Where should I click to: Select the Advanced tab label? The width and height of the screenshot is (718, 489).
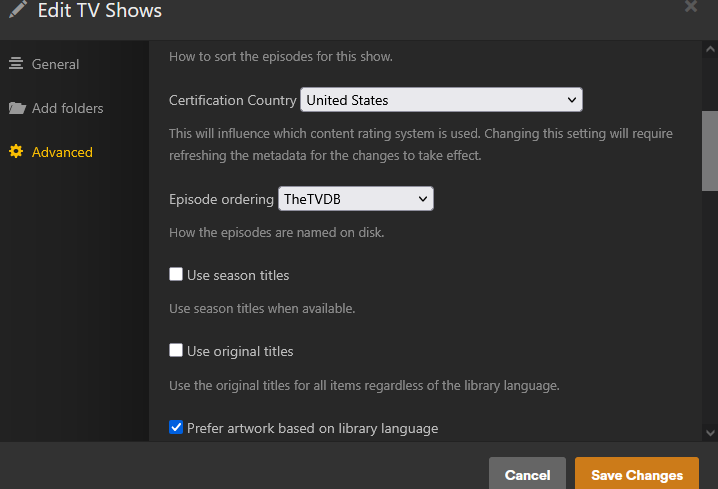62,152
